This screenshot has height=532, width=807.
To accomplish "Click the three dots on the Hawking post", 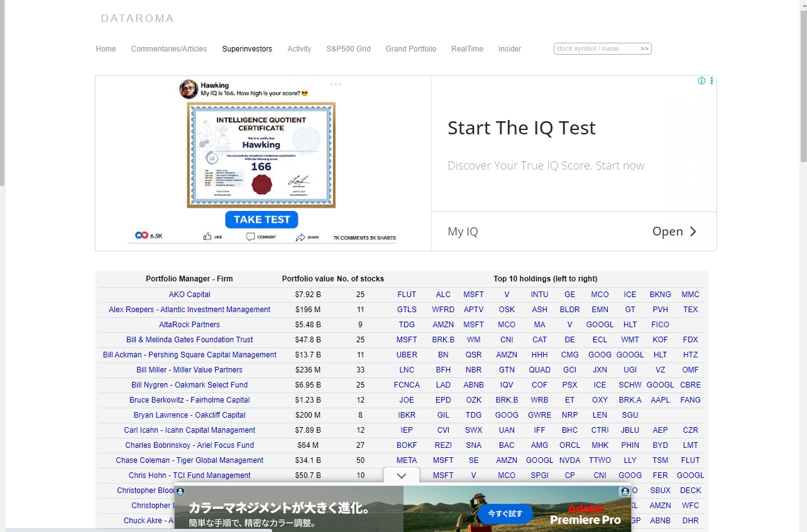I will tap(336, 84).
